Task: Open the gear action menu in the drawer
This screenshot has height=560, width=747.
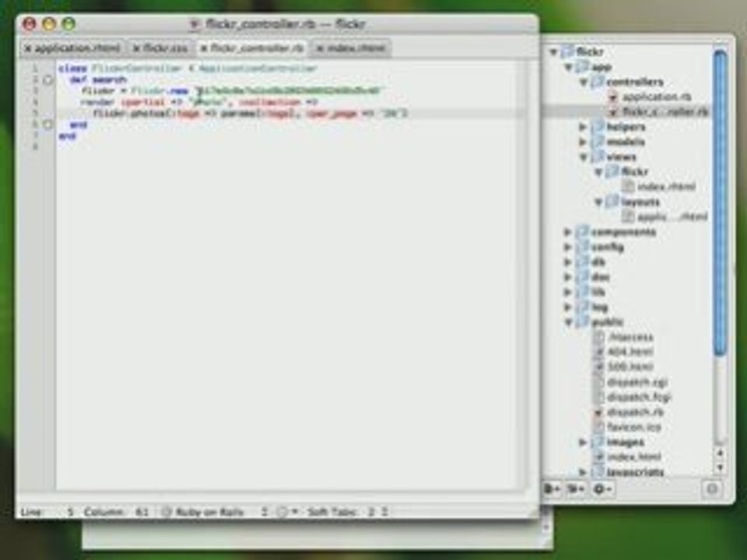Action: point(602,489)
